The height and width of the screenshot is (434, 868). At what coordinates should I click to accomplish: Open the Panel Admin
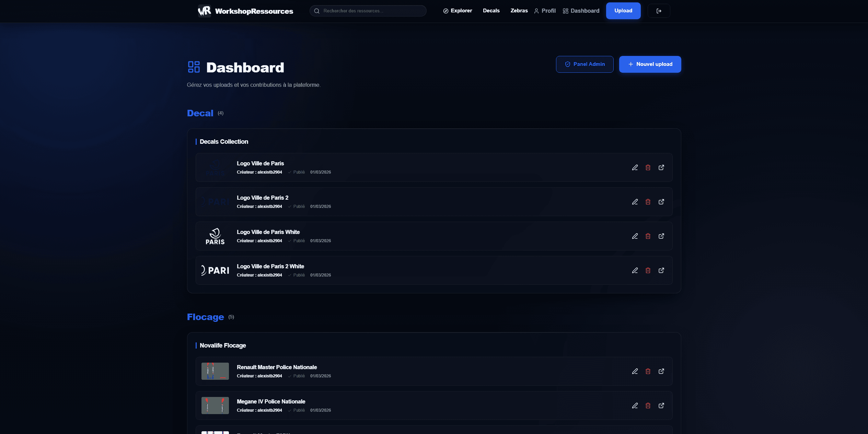click(585, 64)
